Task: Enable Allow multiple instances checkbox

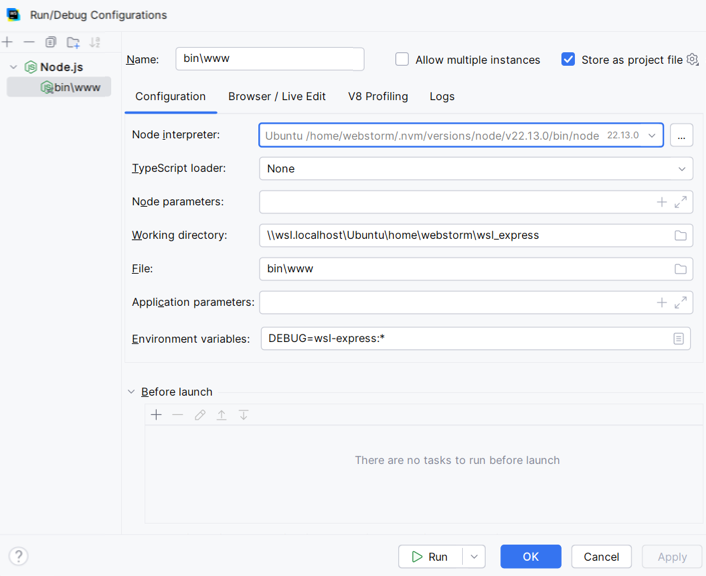Action: click(x=402, y=60)
